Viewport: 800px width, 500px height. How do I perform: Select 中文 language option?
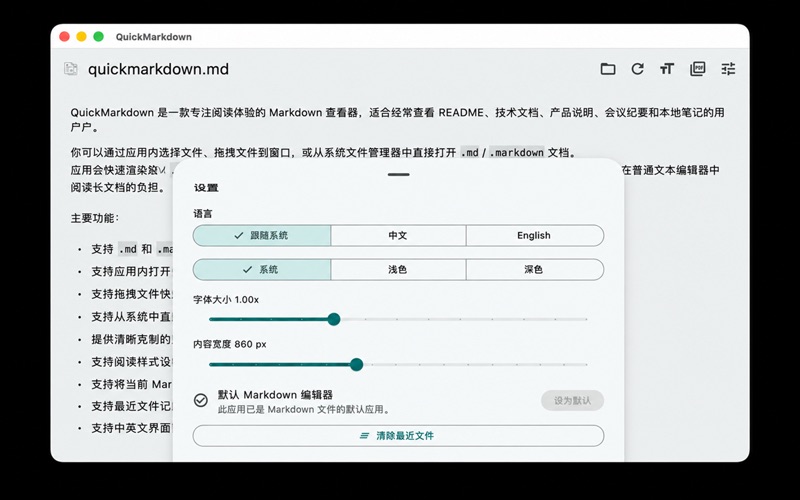398,236
